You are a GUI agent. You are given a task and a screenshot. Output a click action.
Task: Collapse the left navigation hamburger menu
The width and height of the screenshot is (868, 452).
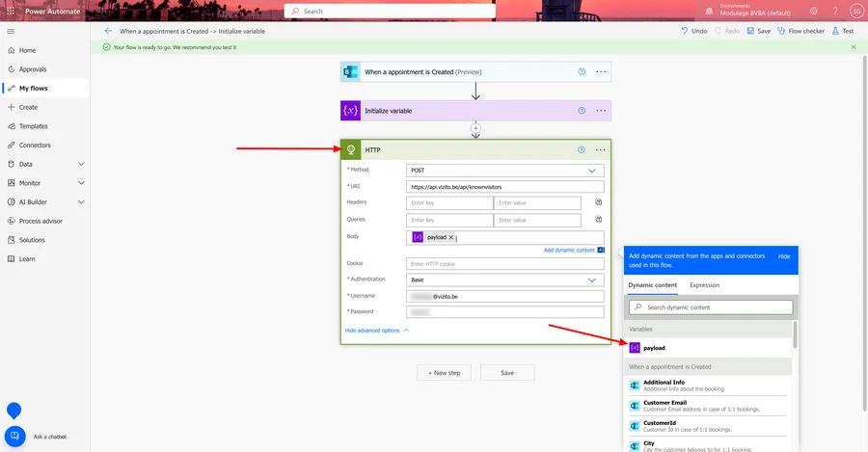[x=11, y=32]
